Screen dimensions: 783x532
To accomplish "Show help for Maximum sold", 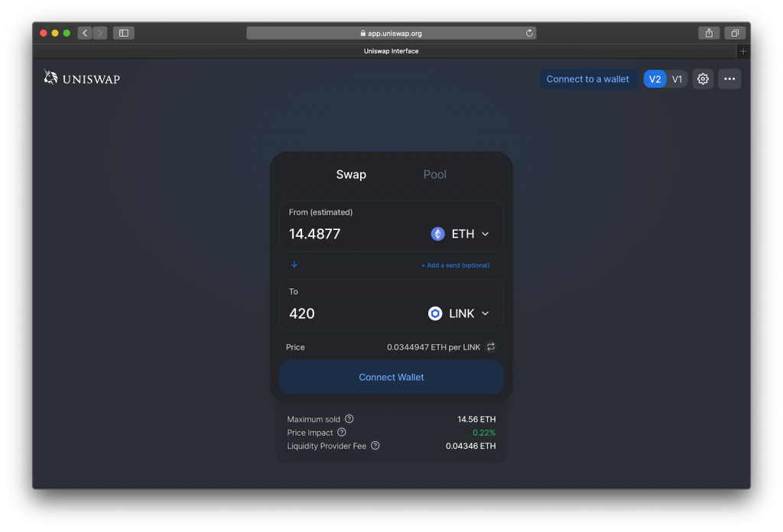I will (x=349, y=419).
